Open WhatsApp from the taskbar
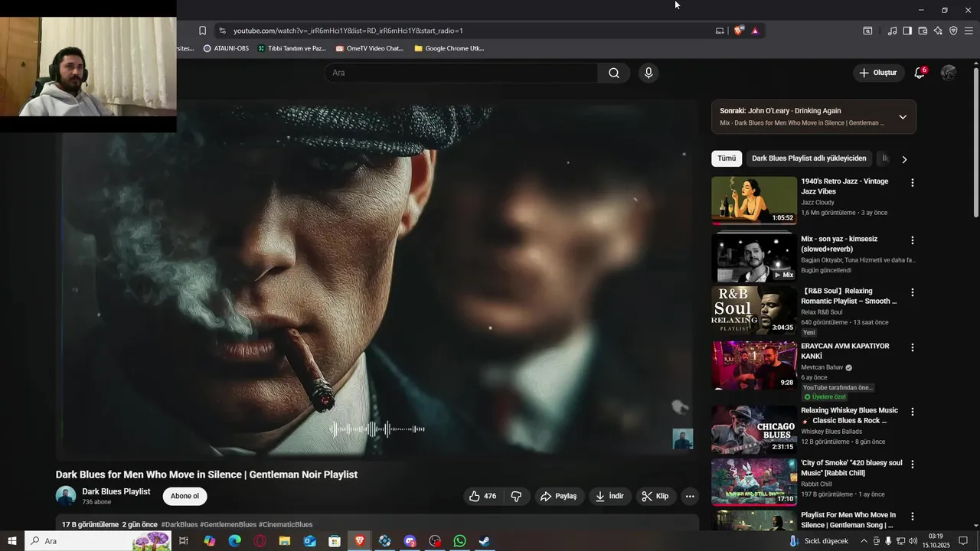 coord(459,541)
